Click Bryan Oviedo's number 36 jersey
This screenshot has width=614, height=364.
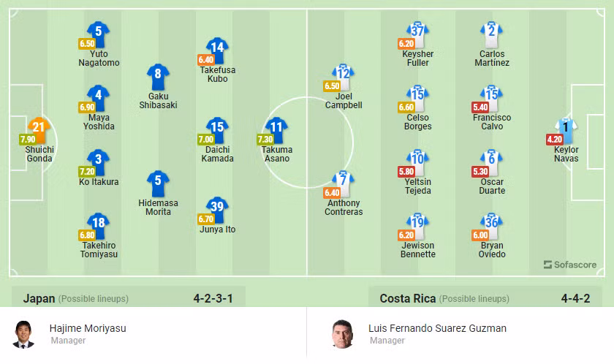491,223
